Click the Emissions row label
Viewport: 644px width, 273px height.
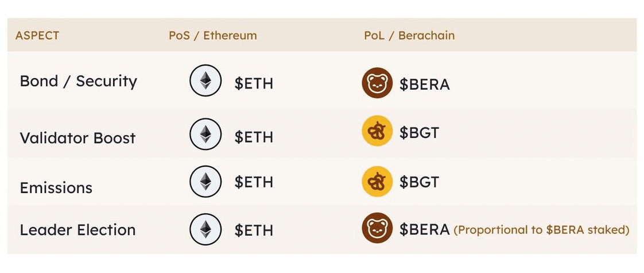[x=56, y=187]
